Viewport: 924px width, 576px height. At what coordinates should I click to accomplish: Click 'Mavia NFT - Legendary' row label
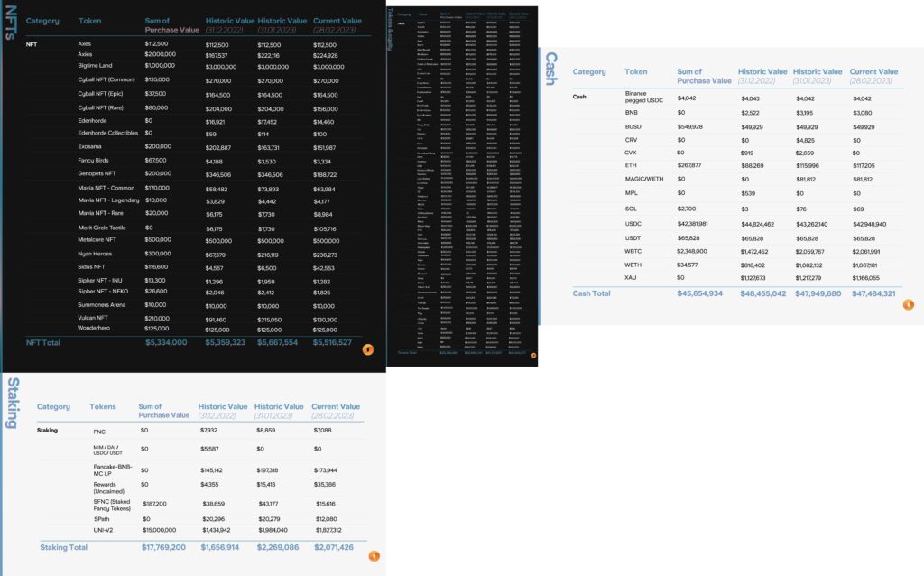coord(109,200)
